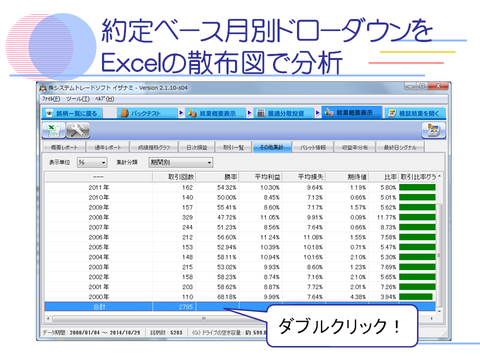Switch to the 通年レポート tab
Image resolution: width=480 pixels, height=360 pixels.
coord(107,147)
